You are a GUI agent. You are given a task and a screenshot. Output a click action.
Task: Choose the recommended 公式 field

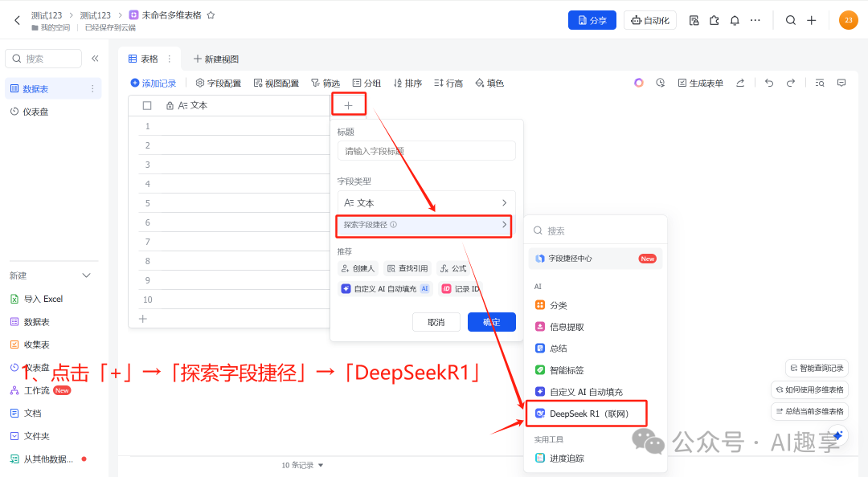[453, 268]
